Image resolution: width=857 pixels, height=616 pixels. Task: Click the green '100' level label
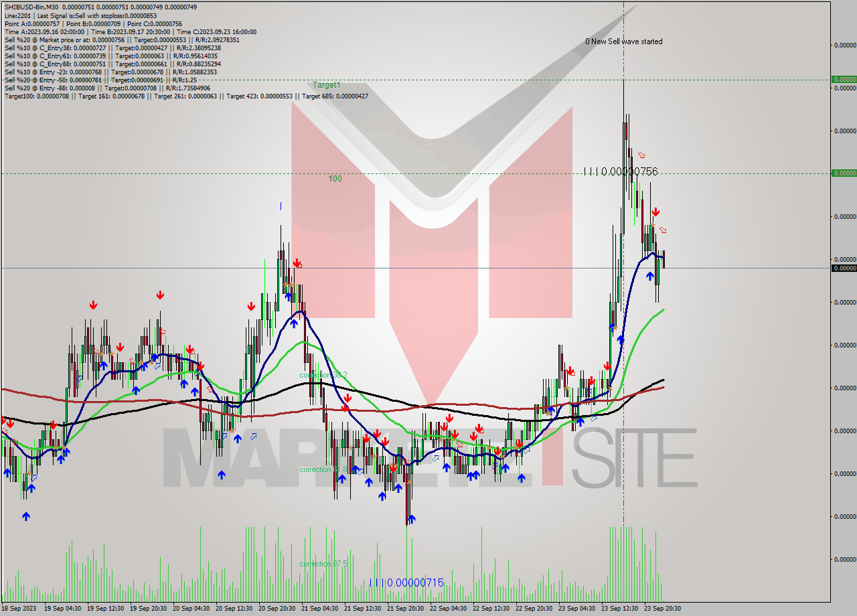[335, 179]
